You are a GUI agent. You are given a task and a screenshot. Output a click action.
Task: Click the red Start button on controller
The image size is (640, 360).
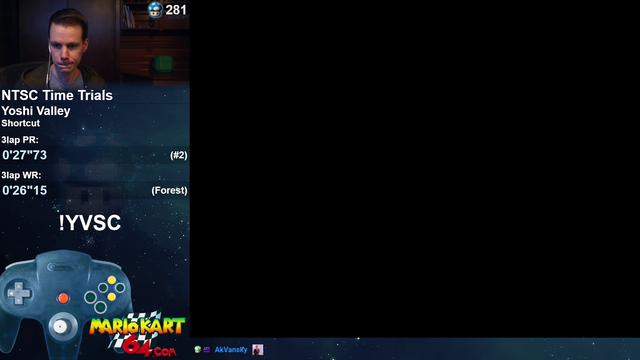[x=63, y=298]
